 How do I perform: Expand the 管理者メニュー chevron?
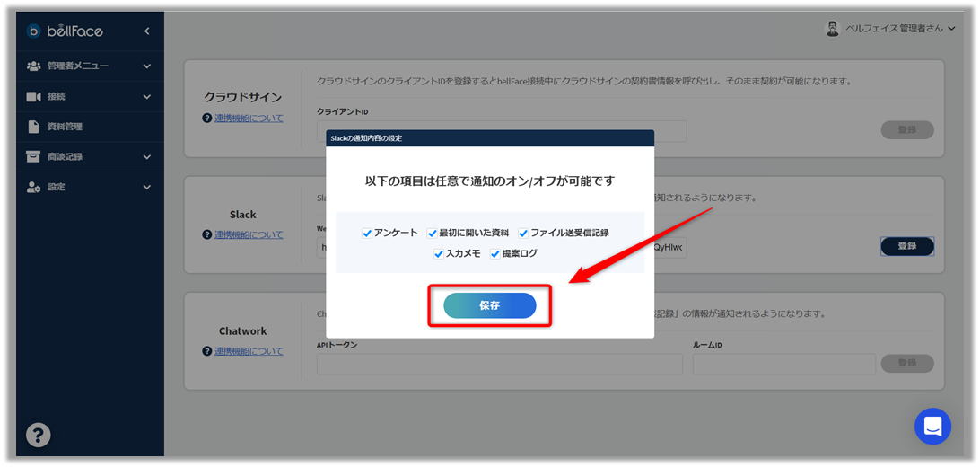coord(147,66)
